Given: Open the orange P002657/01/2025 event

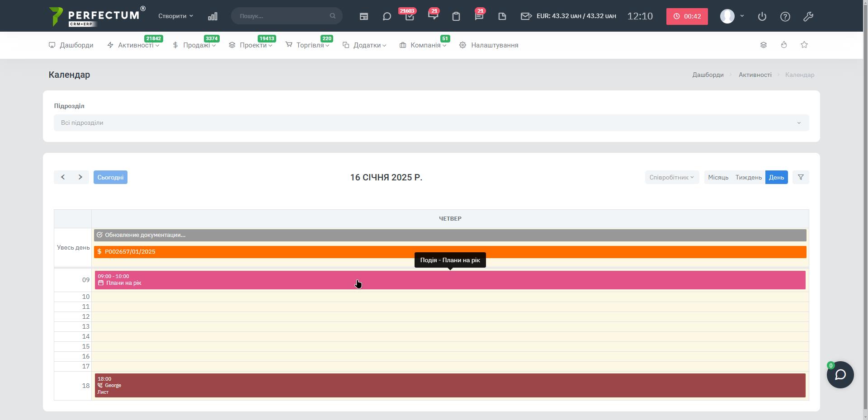Looking at the screenshot, I should pos(450,252).
